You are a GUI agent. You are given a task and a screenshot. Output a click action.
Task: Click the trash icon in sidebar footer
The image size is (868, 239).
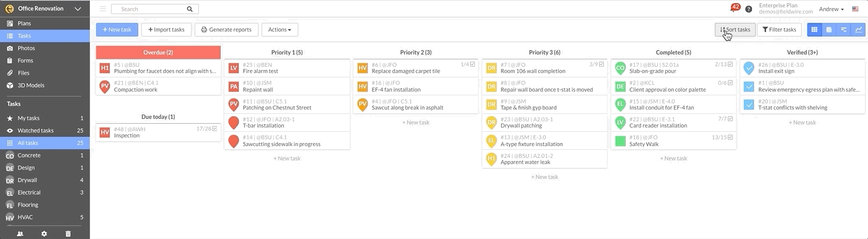(68, 233)
